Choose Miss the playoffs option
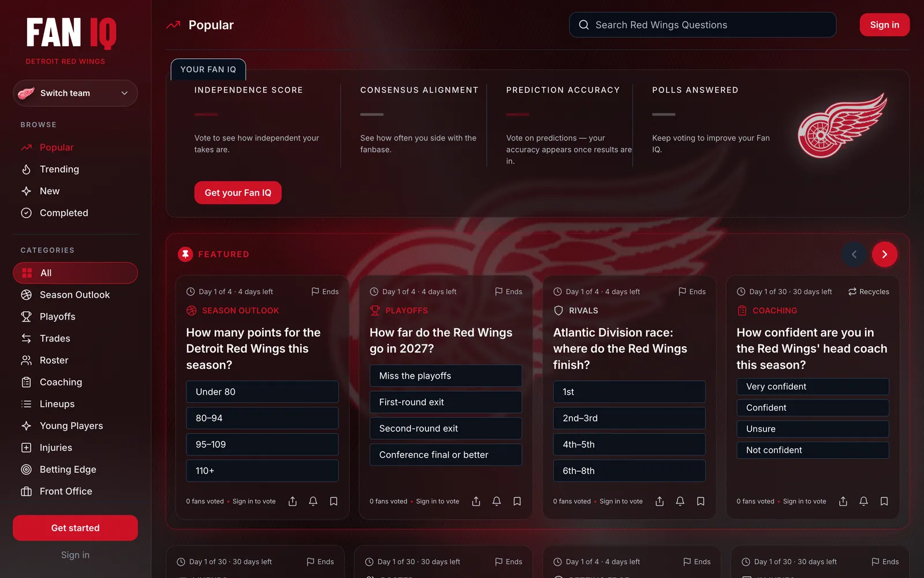Screen dimensions: 924x578 pyautogui.click(x=446, y=376)
